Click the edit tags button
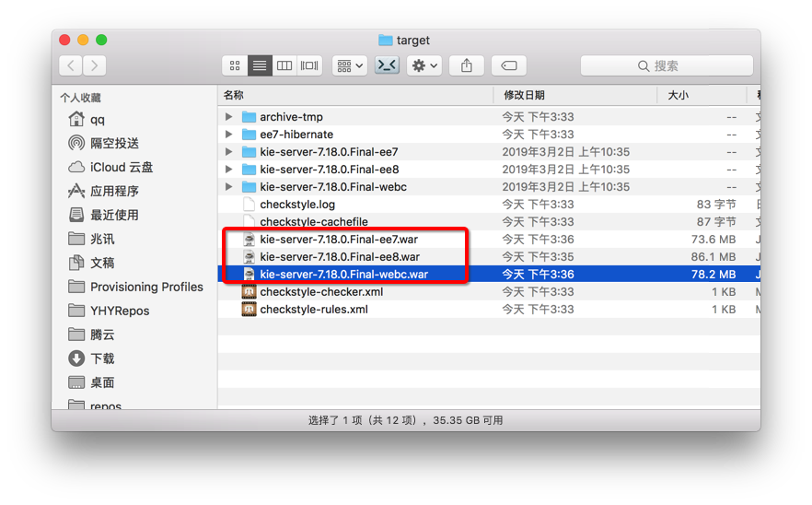 (x=509, y=65)
